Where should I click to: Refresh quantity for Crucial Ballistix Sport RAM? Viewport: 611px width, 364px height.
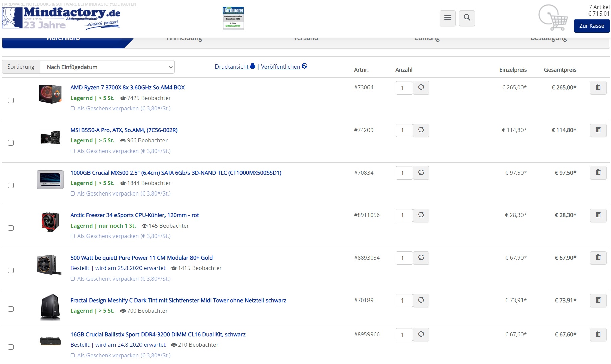click(421, 335)
